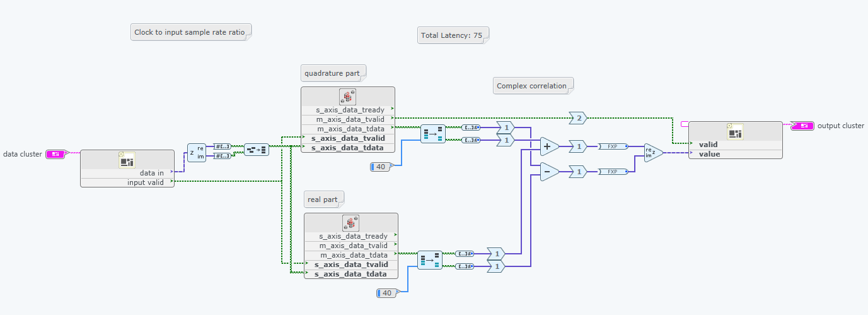Screen dimensions: 868x315
Task: Select the real part IP block icon
Action: click(350, 223)
